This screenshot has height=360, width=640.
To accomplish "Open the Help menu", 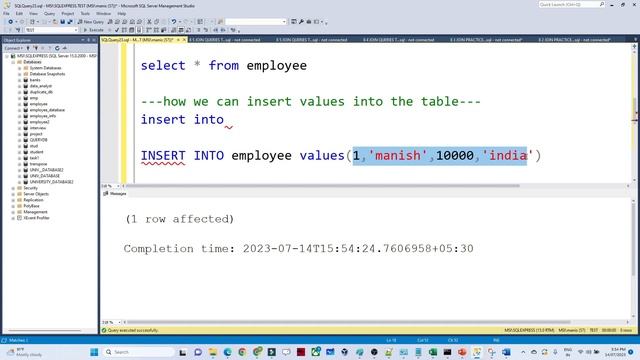I will (122, 13).
